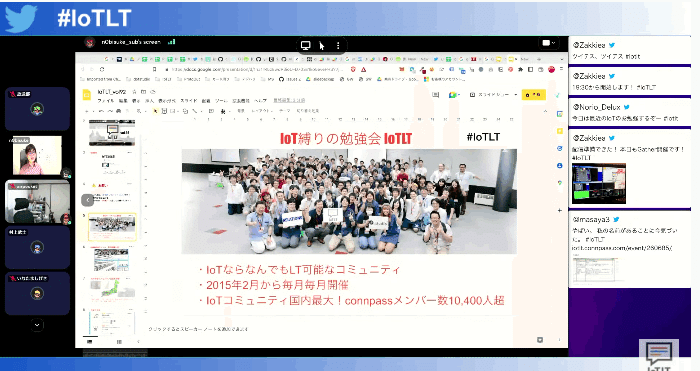Click the new slide plus button
This screenshot has height=371, width=700.
pos(87,111)
